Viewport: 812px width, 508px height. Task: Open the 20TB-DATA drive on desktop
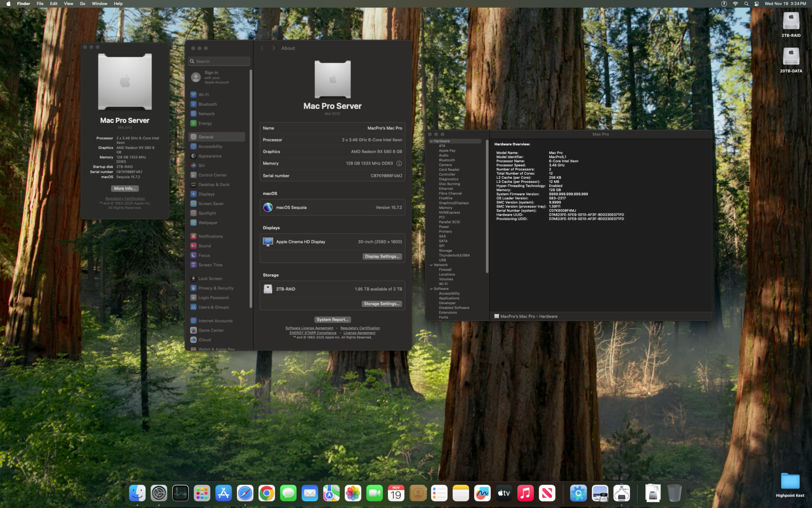pyautogui.click(x=791, y=57)
